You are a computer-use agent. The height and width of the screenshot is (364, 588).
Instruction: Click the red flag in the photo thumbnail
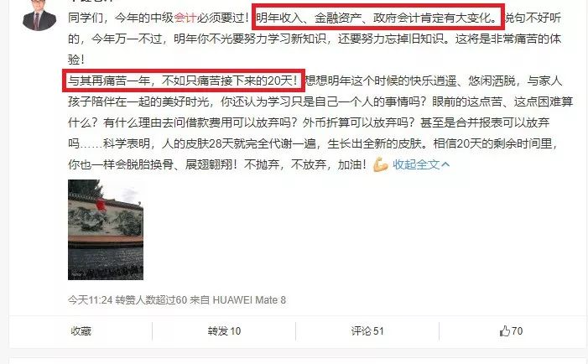tap(100, 205)
